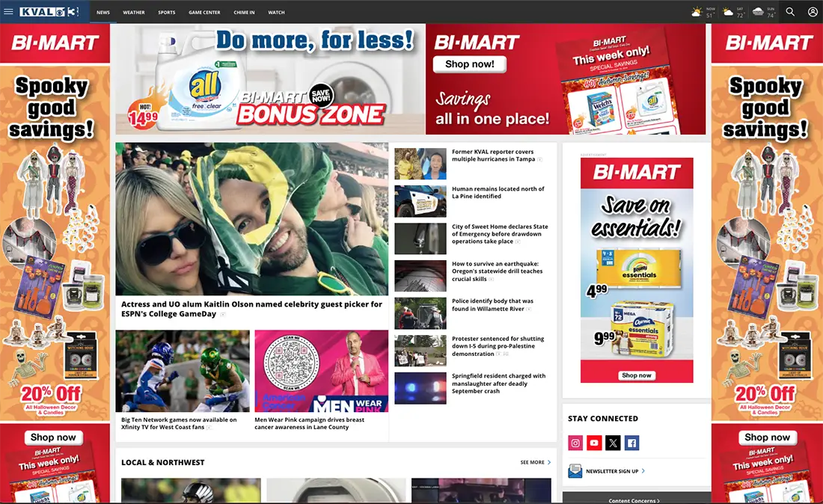Open the Chime In menu

tap(244, 12)
